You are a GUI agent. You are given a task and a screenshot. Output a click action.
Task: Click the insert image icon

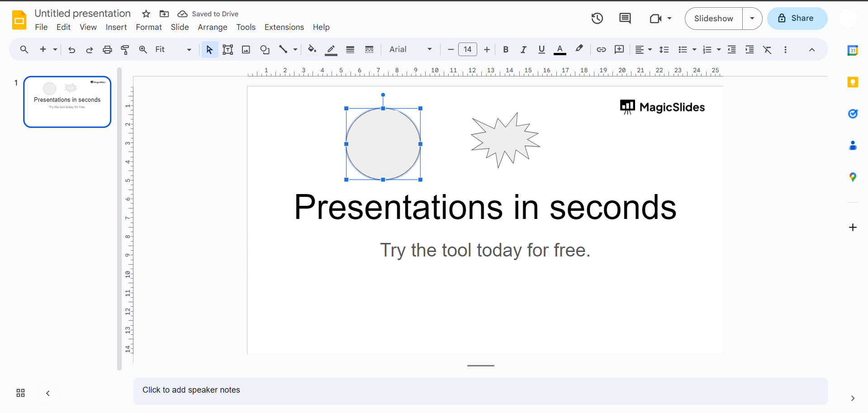point(246,50)
